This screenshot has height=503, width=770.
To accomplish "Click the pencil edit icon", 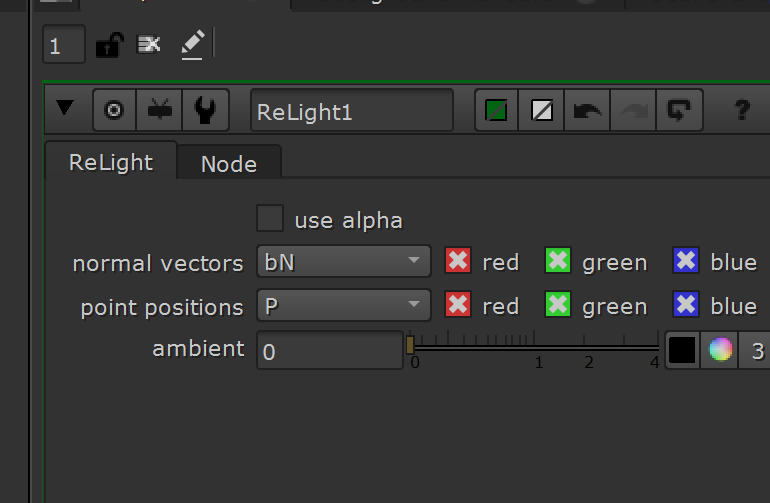I will (x=192, y=45).
